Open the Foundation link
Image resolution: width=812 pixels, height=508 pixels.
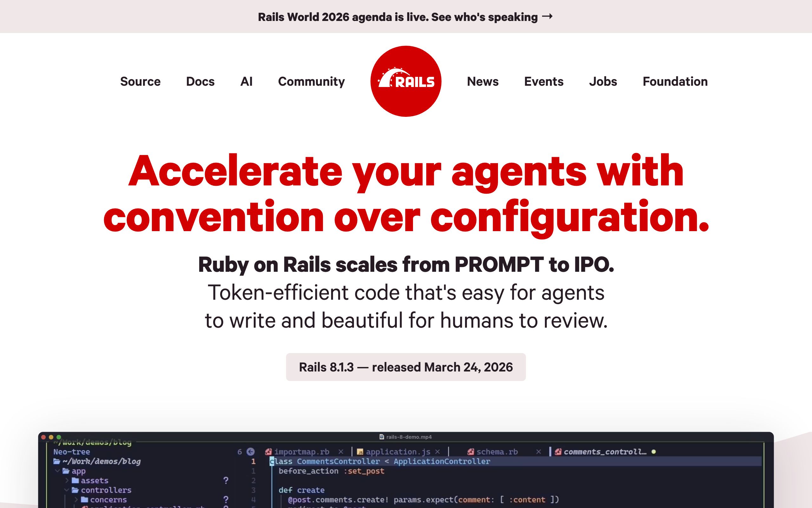pos(675,81)
